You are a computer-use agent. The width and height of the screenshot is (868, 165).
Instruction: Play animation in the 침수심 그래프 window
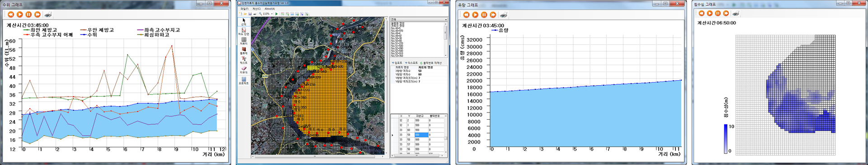click(x=710, y=13)
